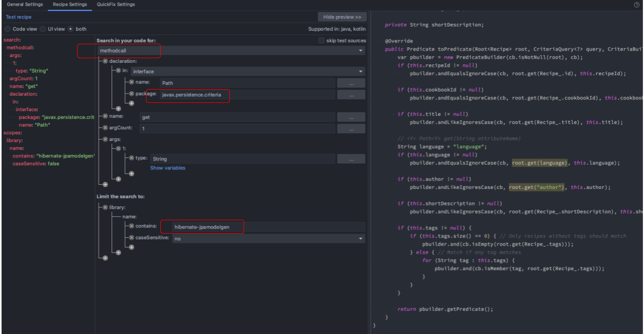Viewport: 644px width, 334px height.
Task: Click 'caseSensitive: false' in YAML view
Action: (36, 163)
